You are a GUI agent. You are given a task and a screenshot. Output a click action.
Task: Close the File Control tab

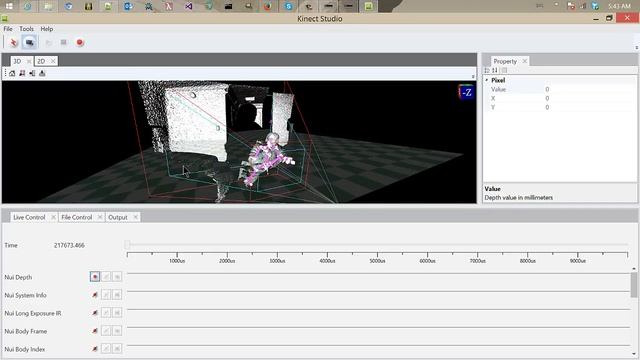100,218
